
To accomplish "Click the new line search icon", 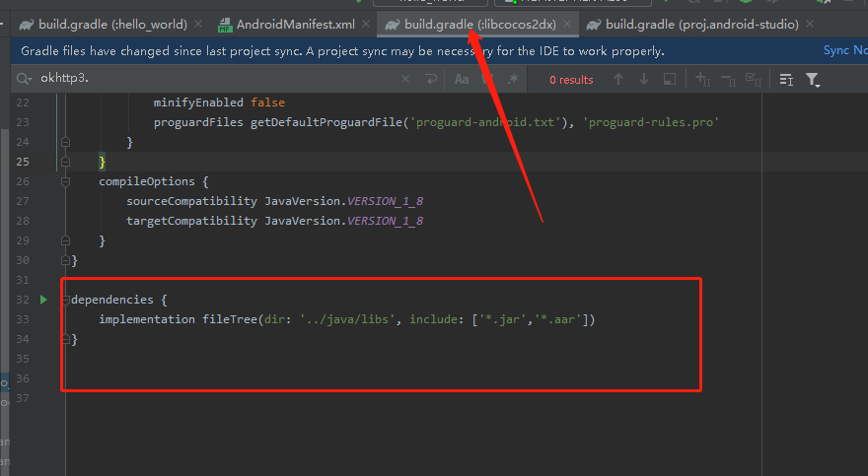I will click(431, 79).
